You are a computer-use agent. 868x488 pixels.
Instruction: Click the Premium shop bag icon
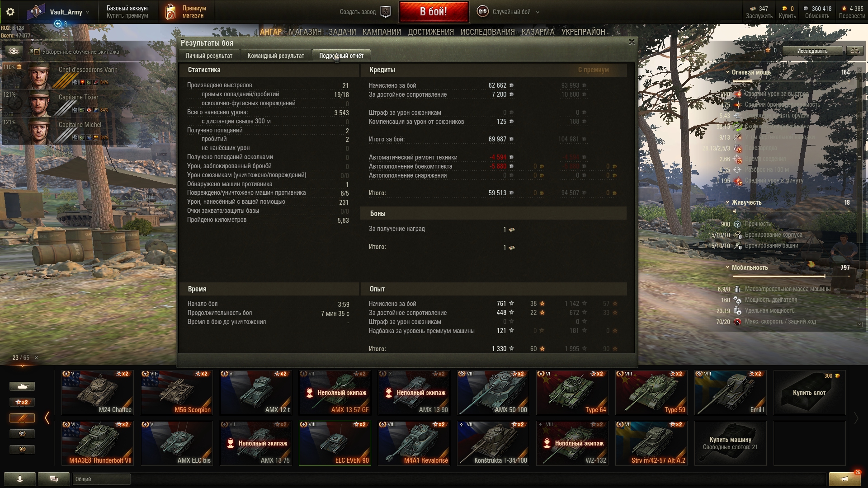(x=170, y=12)
